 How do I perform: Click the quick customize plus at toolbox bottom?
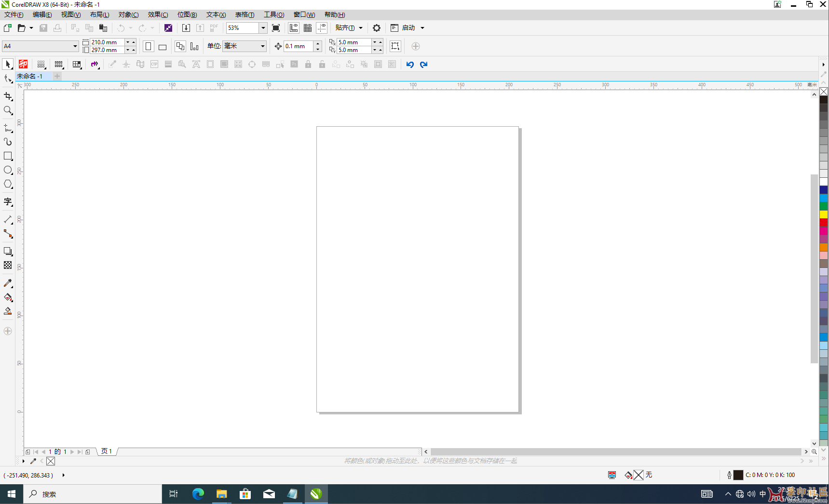[8, 331]
